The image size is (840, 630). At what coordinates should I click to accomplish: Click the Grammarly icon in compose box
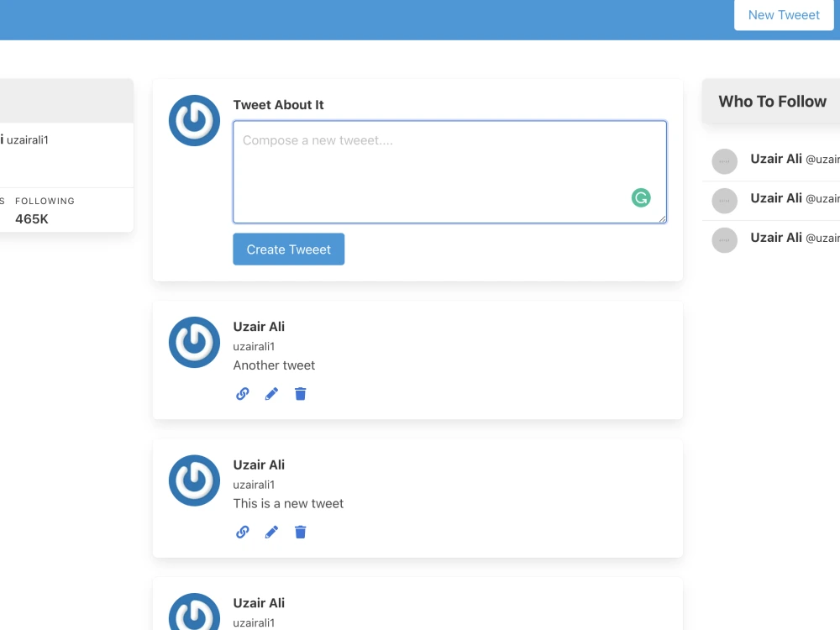641,197
